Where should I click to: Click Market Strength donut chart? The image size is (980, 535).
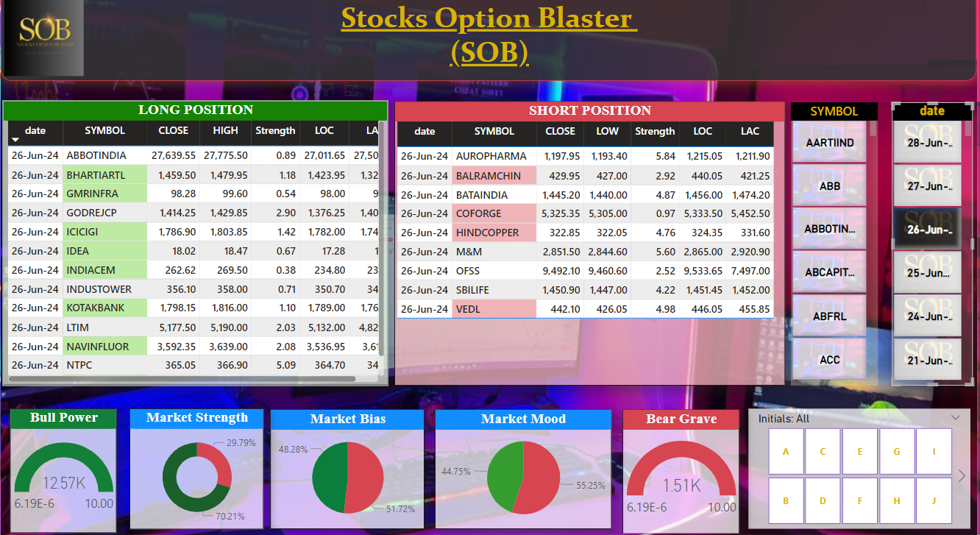coord(197,477)
